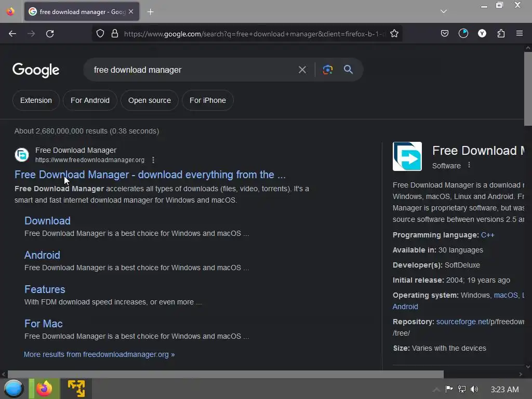Select the Extension filter chip
The height and width of the screenshot is (399, 532).
(36, 100)
